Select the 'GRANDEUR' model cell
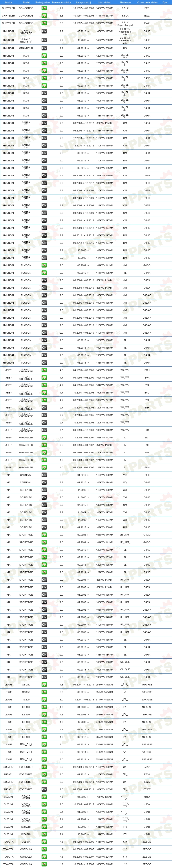This screenshot has height=868, width=172. point(26,48)
